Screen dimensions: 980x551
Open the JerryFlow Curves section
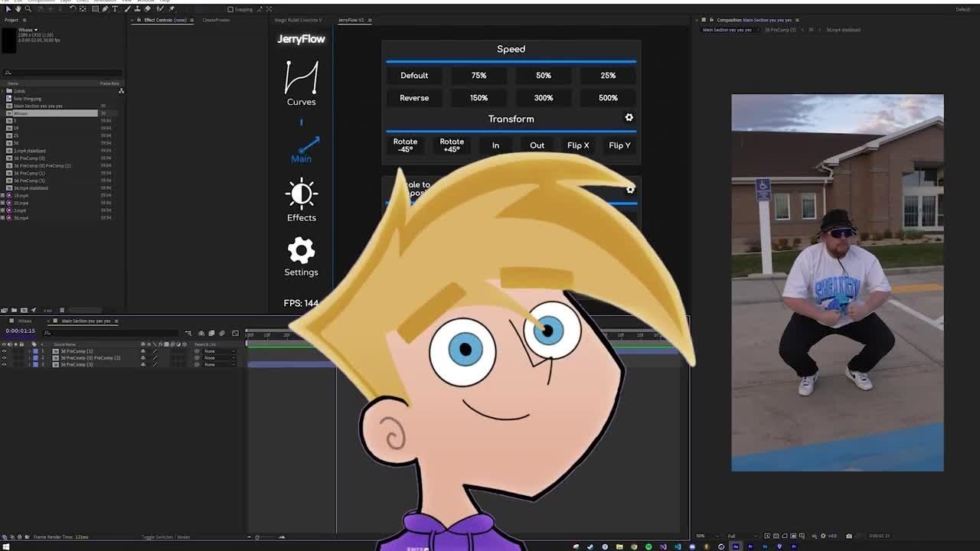point(301,83)
